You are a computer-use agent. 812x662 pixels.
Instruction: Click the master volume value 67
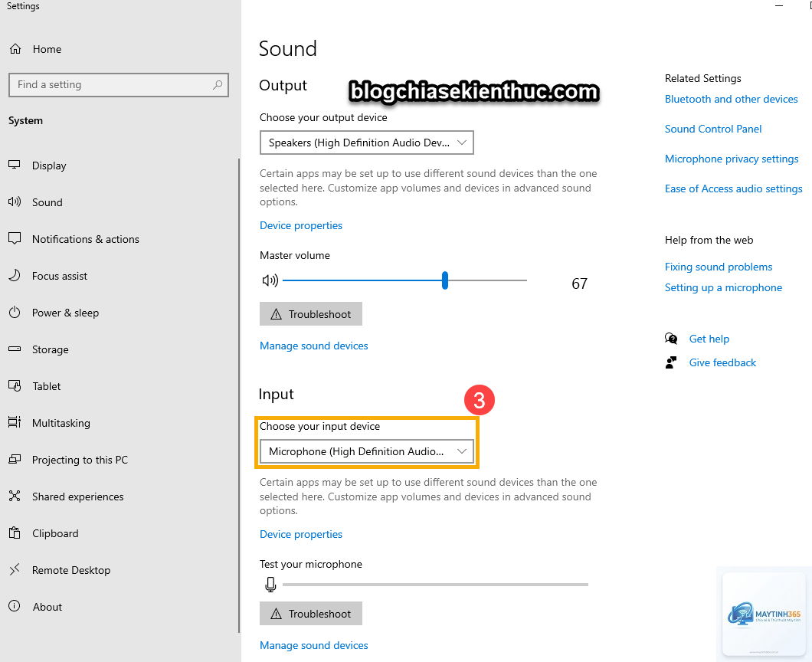point(579,283)
